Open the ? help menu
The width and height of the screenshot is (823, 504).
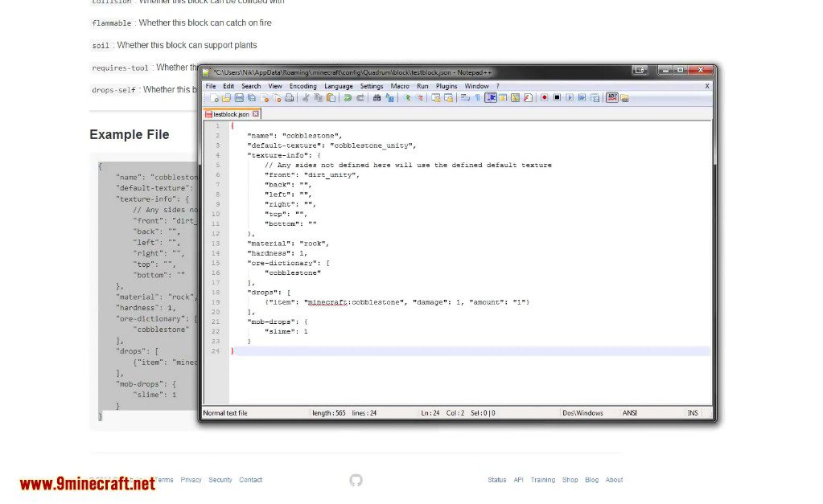pos(497,86)
